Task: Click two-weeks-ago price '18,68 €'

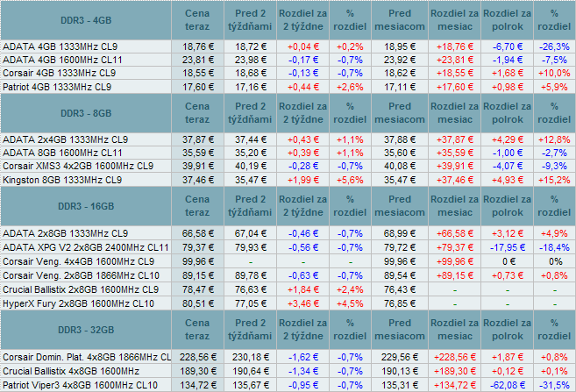Action: (251, 73)
